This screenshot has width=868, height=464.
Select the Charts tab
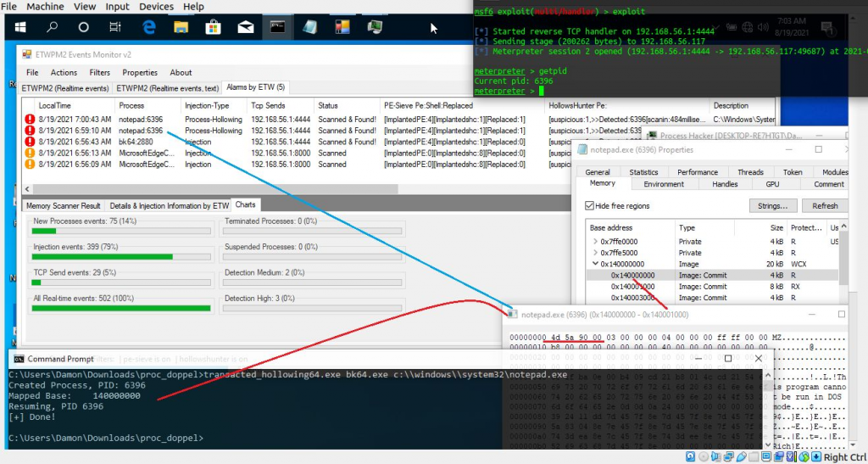pyautogui.click(x=245, y=205)
